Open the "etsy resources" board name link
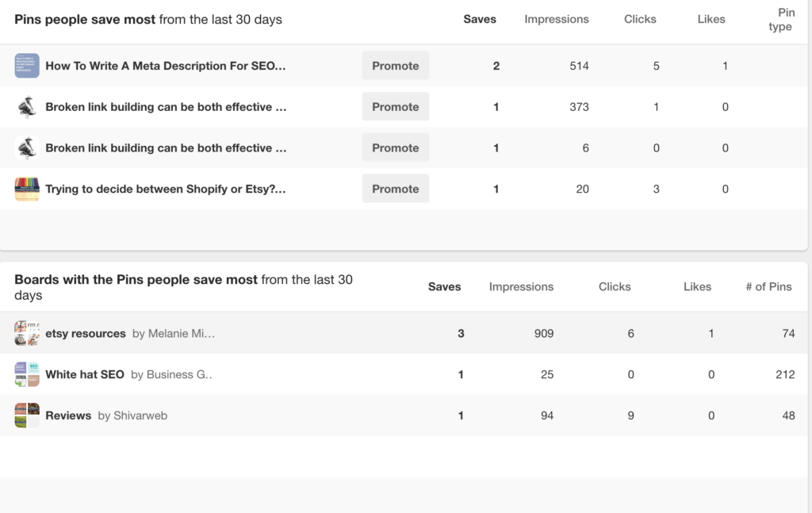 [86, 334]
